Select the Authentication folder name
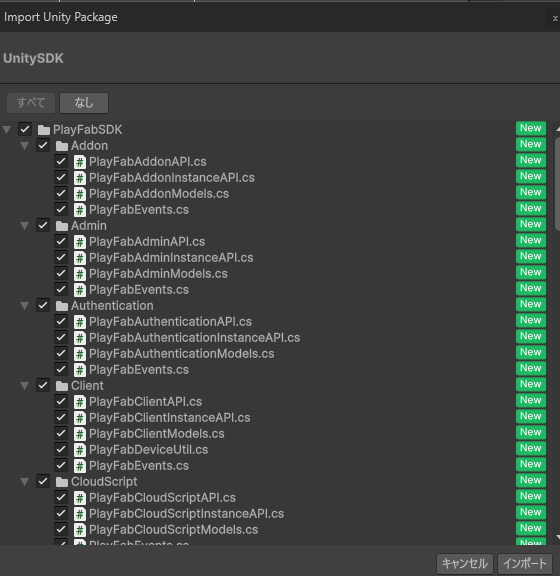The image size is (560, 576). click(112, 306)
